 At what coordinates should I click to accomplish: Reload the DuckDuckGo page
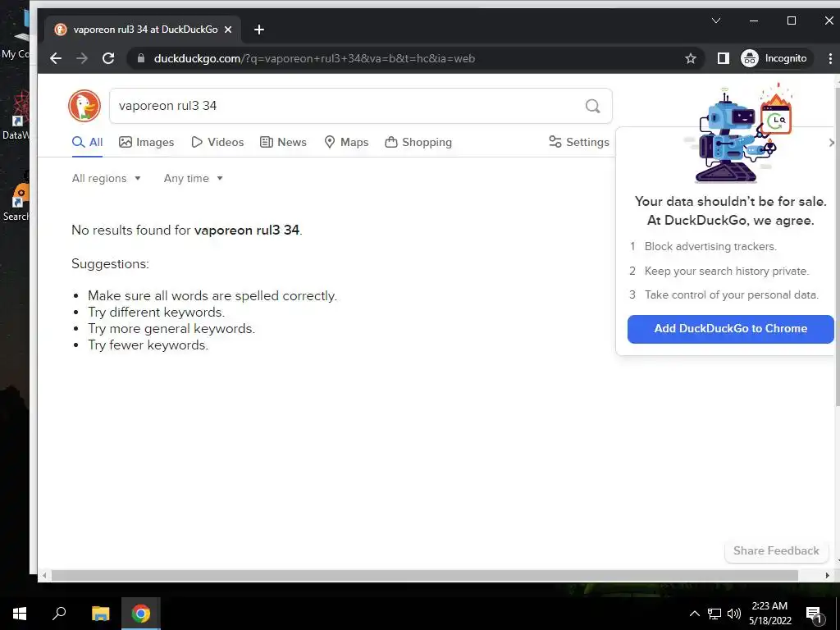coord(108,58)
